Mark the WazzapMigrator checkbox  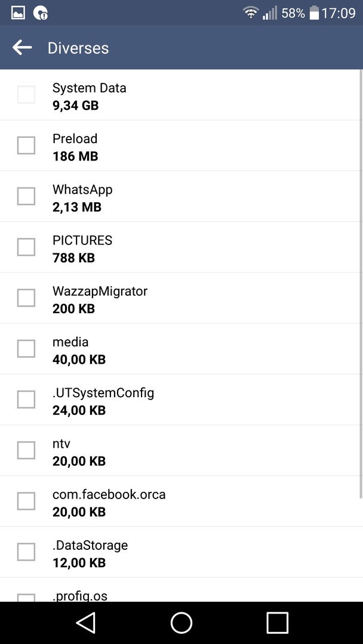(x=26, y=298)
